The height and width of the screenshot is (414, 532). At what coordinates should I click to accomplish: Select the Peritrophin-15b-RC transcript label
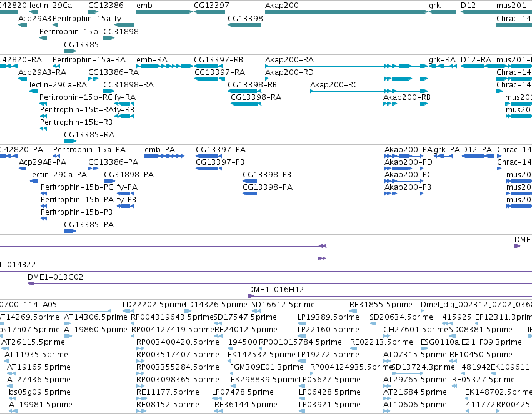76,97
